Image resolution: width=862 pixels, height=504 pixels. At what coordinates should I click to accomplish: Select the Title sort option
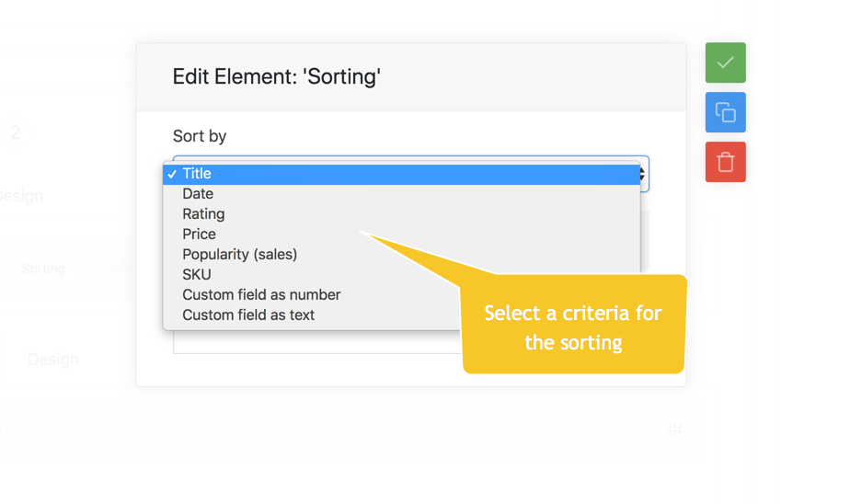click(x=197, y=174)
